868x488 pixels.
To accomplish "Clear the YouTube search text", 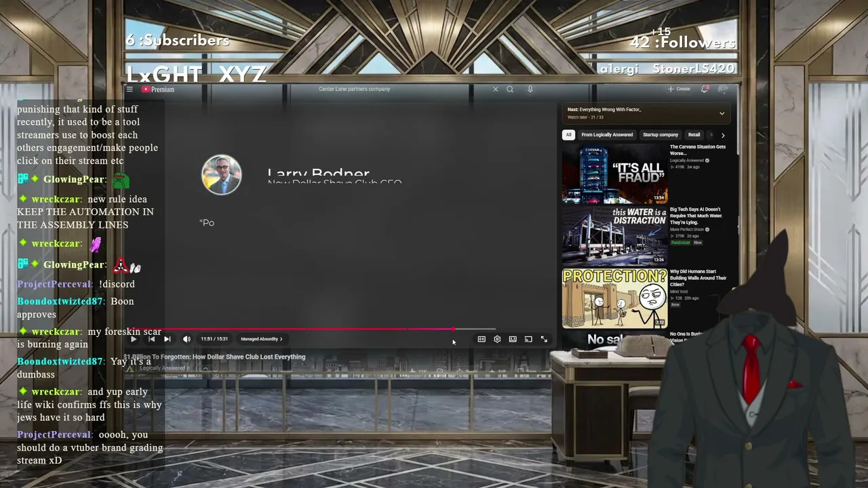I will [x=495, y=89].
